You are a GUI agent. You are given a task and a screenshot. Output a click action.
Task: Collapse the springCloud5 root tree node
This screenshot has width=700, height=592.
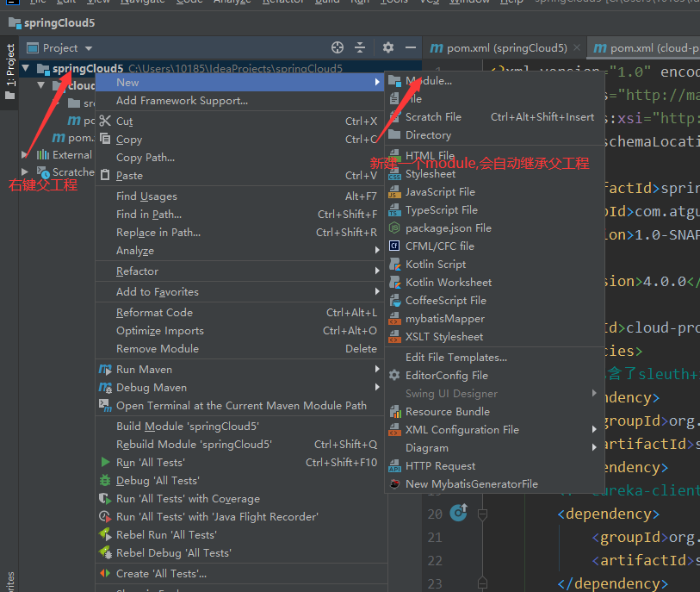(x=26, y=68)
